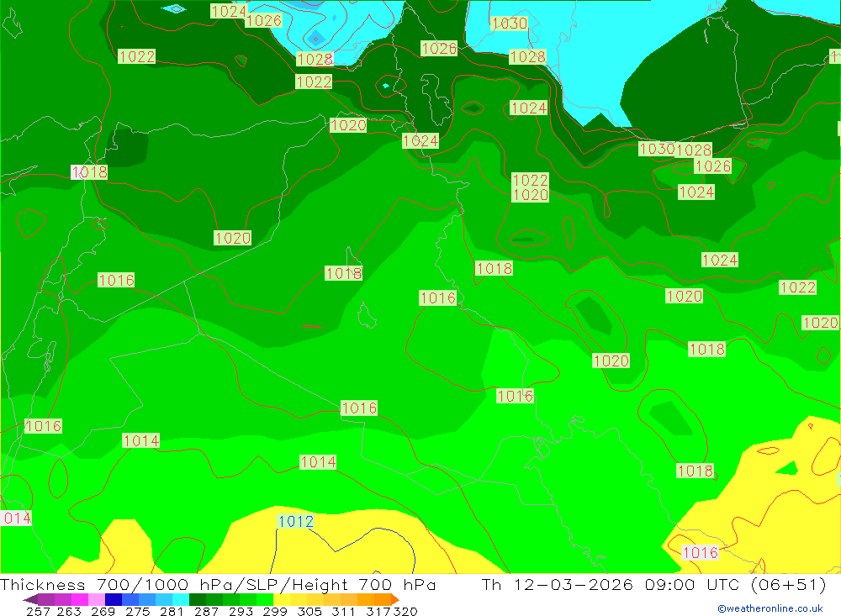The width and height of the screenshot is (841, 616).
Task: Click the blue 1012 isobar label
Action: pos(295,521)
